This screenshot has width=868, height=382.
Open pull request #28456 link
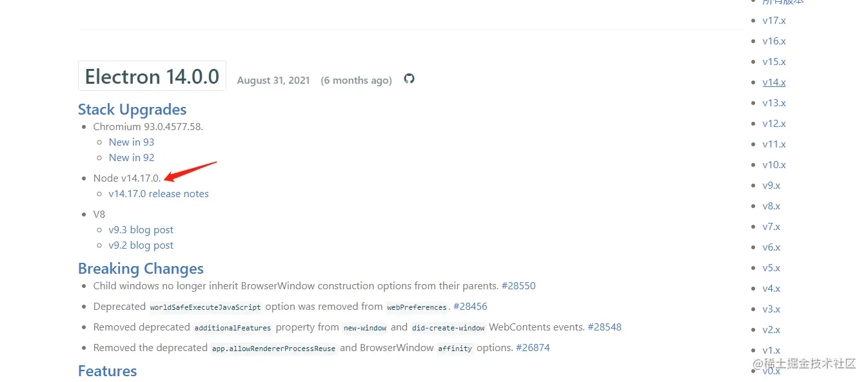coord(470,306)
